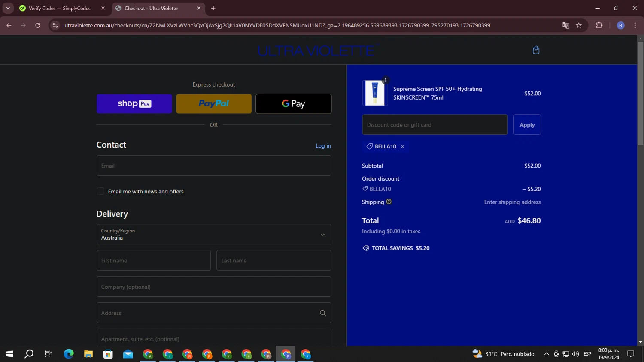
Task: Focus the Address field
Action: click(x=214, y=313)
